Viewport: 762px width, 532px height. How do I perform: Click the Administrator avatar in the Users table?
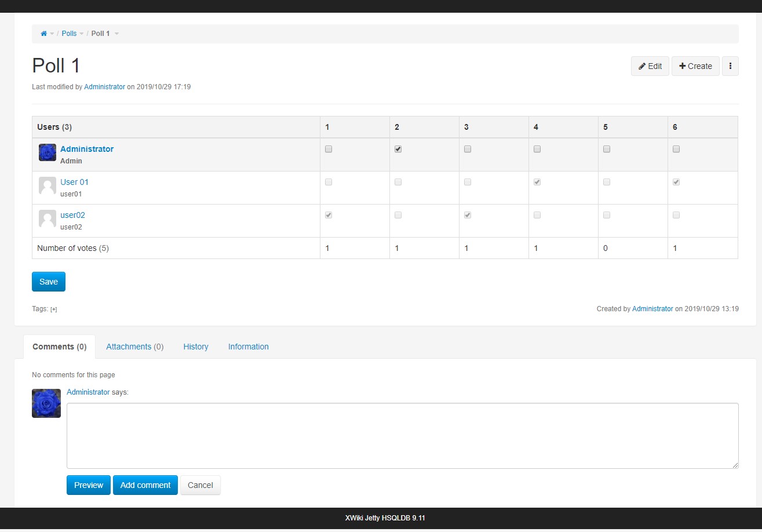coord(47,152)
